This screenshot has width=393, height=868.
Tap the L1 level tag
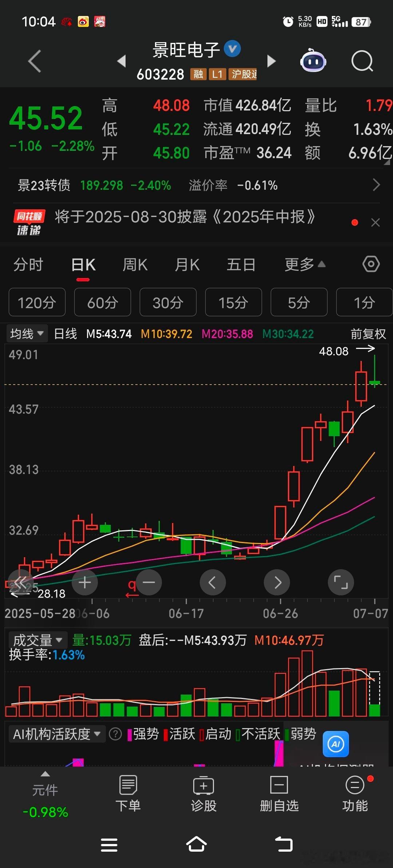click(217, 74)
